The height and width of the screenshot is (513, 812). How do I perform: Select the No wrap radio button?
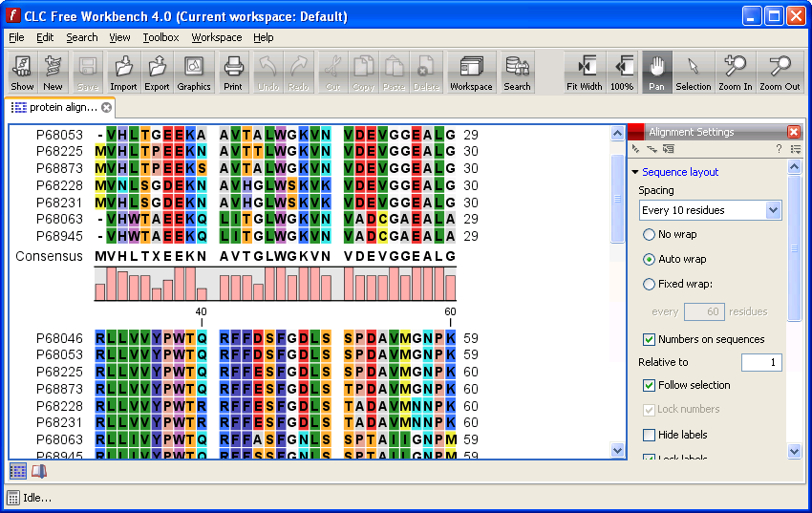point(650,234)
